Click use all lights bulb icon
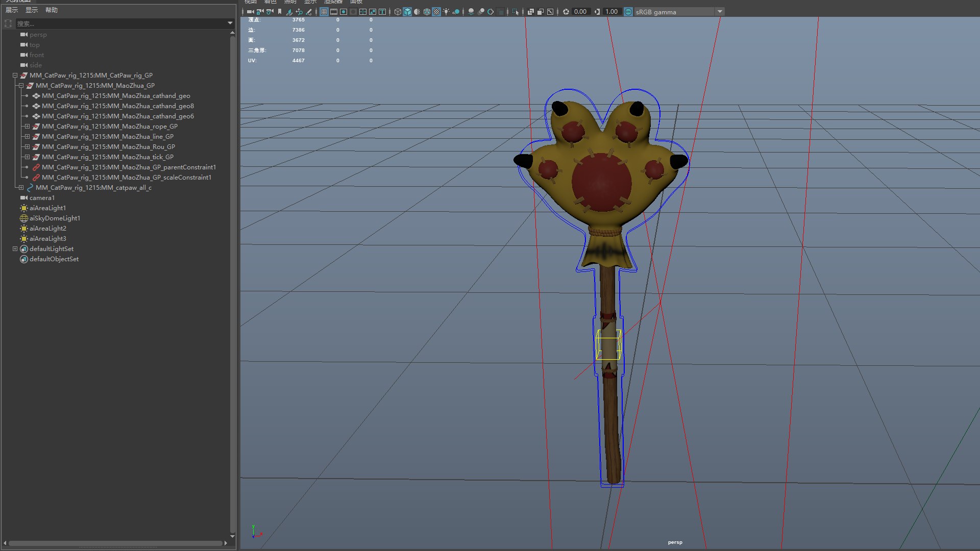Viewport: 980px width, 551px height. (x=446, y=12)
